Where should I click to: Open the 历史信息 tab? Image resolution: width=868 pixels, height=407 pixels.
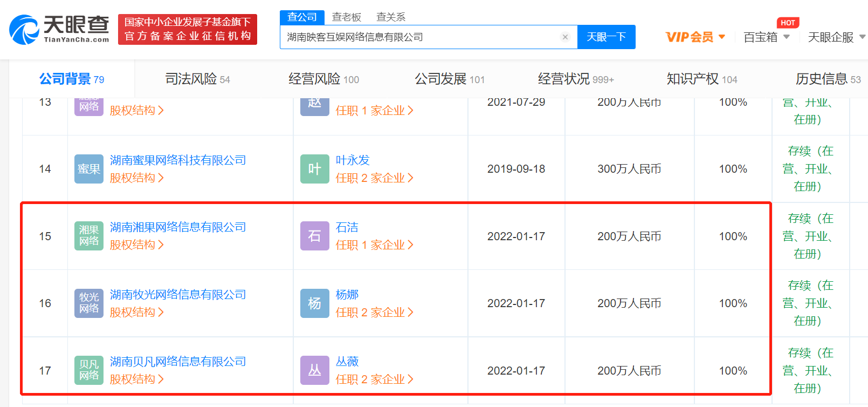828,79
